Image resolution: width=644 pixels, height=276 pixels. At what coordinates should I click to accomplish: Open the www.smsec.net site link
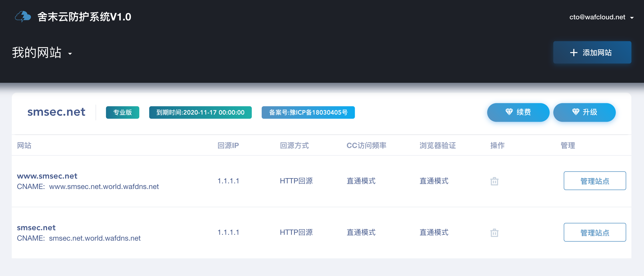point(47,176)
